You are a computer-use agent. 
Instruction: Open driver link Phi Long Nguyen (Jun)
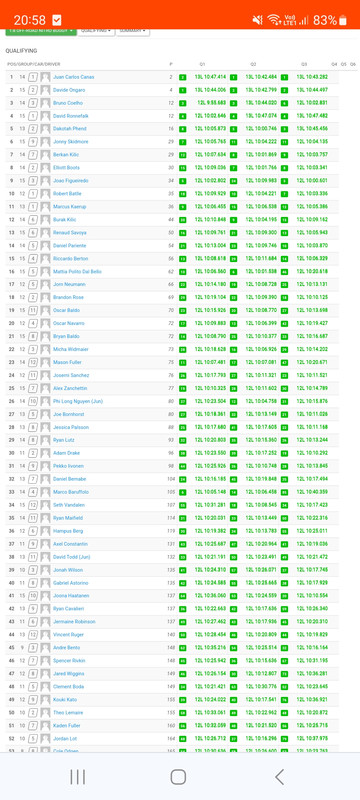pos(78,401)
